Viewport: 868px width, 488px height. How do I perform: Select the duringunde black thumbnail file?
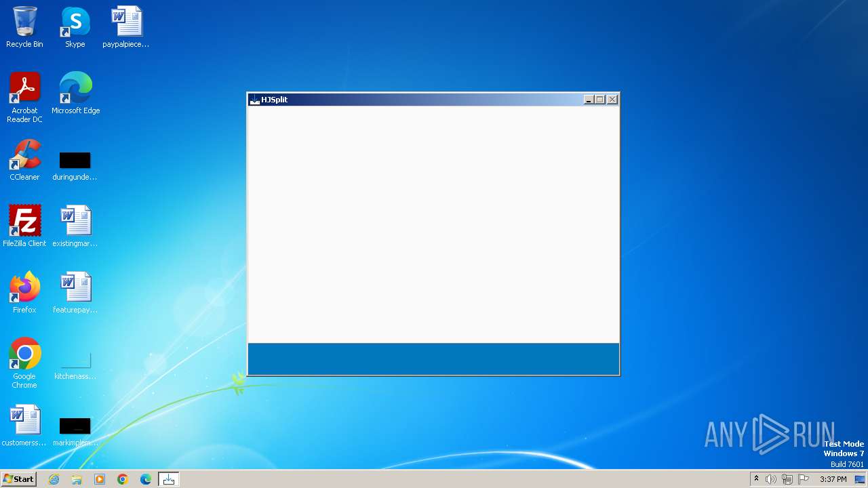[x=75, y=166]
